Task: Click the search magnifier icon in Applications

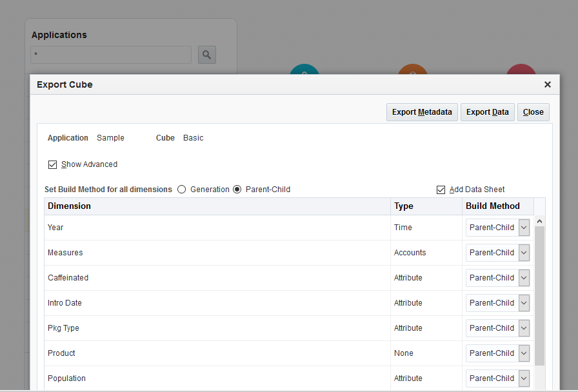Action: pyautogui.click(x=207, y=55)
